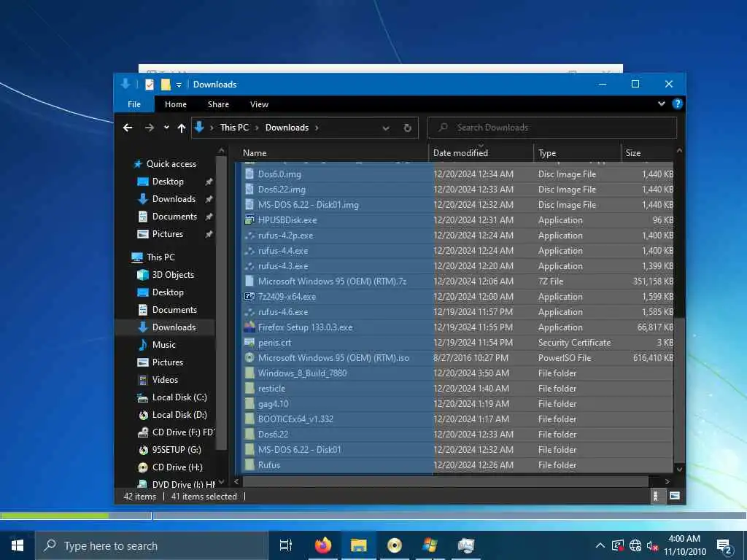This screenshot has width=747, height=560.
Task: Select the rufus-4.2p.exe file icon
Action: click(249, 236)
